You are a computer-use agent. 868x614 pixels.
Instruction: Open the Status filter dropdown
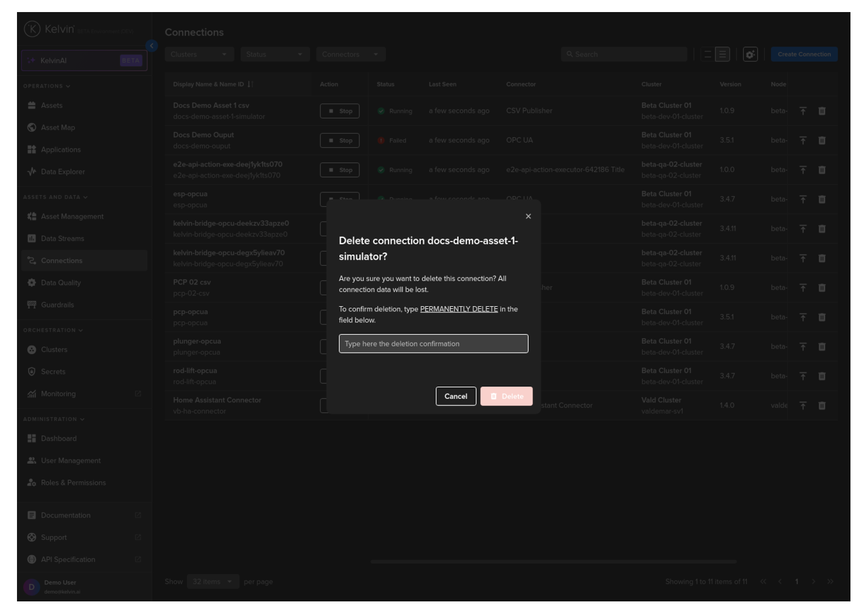pyautogui.click(x=275, y=54)
